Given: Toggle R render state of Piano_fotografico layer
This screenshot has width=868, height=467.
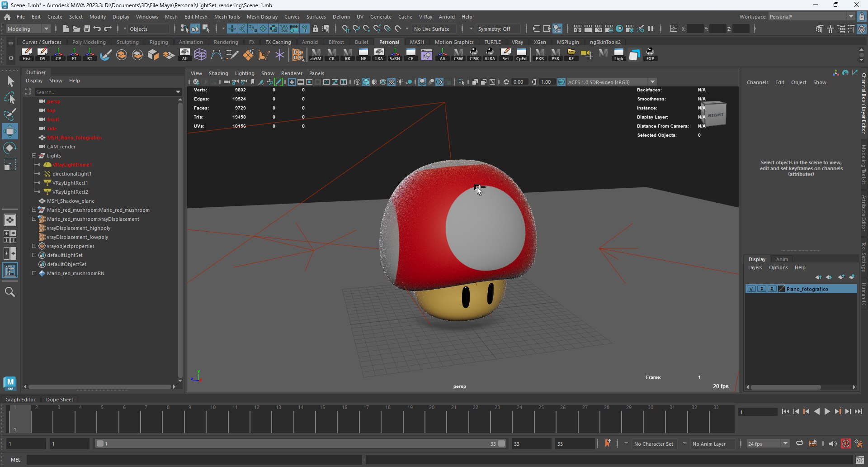Looking at the screenshot, I should point(772,289).
